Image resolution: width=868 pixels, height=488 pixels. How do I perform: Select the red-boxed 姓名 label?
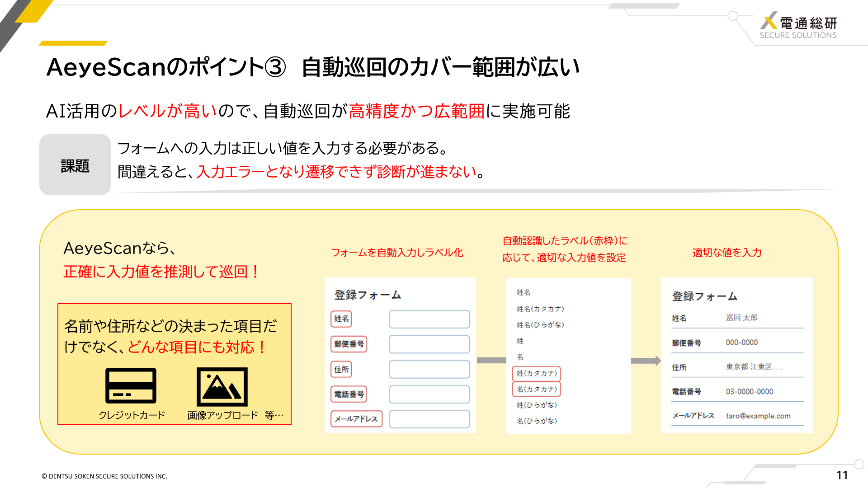[341, 319]
